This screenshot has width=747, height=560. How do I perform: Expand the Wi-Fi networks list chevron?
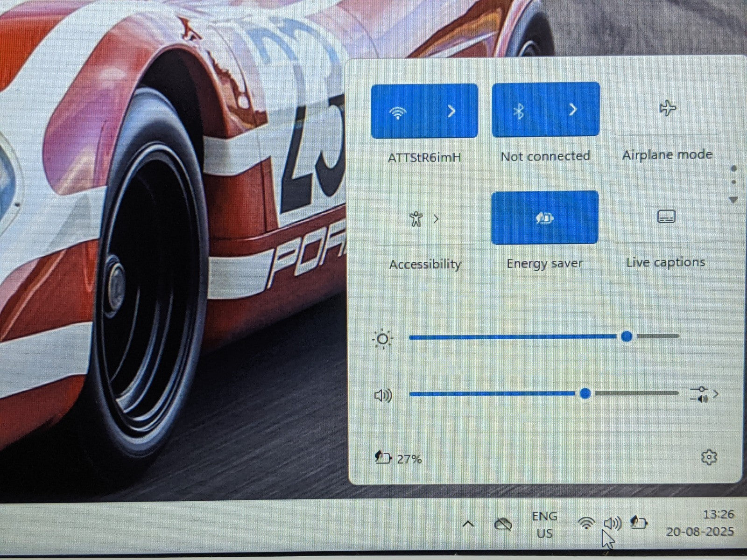click(x=451, y=111)
